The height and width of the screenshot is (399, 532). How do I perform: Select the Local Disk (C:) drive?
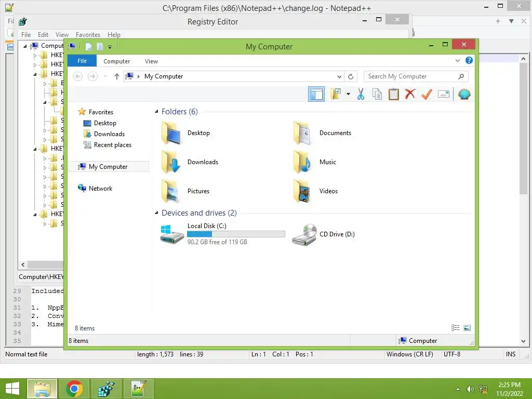[x=222, y=233]
